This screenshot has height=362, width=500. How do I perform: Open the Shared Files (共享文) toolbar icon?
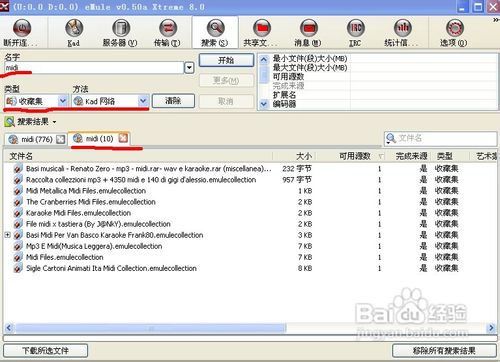tap(261, 32)
